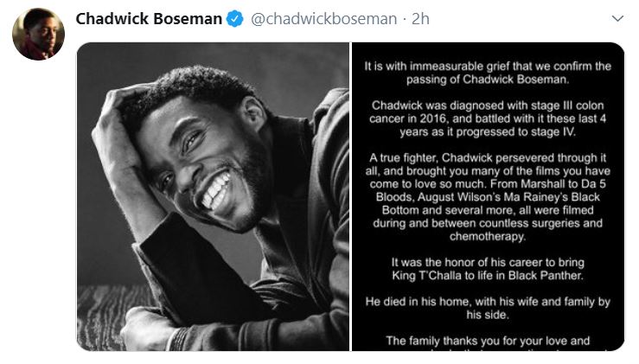Image resolution: width=639 pixels, height=364 pixels.
Task: Click the "A true fighter" paragraph
Action: [488, 197]
